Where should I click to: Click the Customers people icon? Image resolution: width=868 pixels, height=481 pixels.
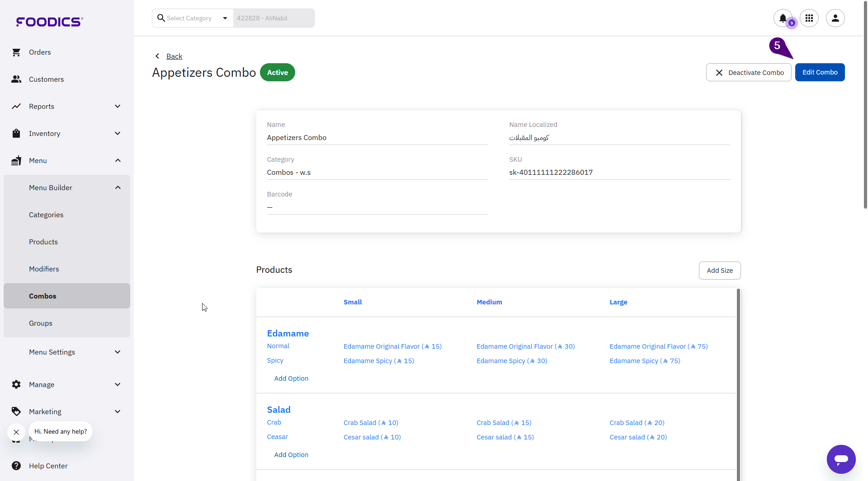[16, 79]
